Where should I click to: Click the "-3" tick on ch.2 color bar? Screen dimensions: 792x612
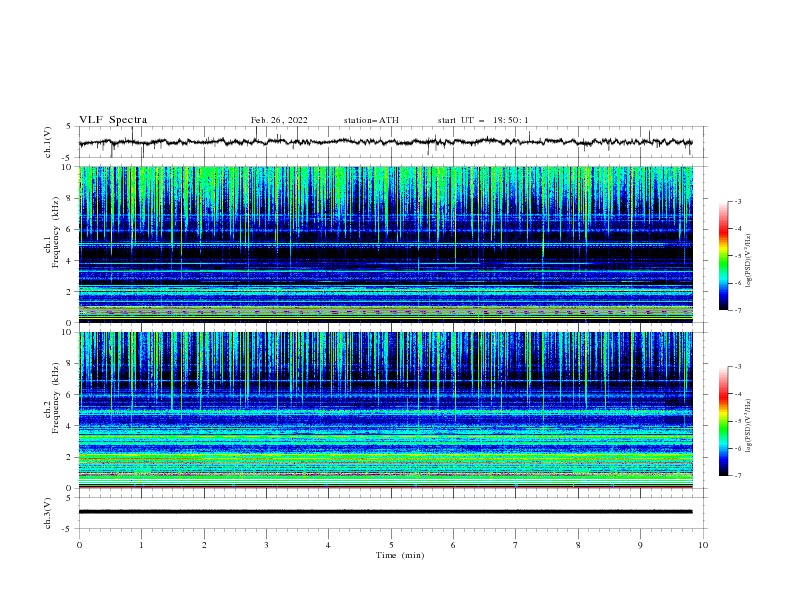click(737, 367)
